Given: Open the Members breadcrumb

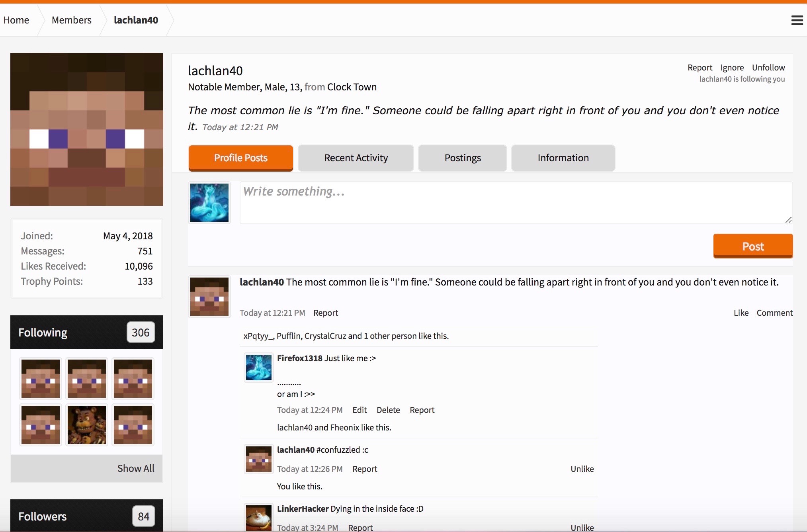Looking at the screenshot, I should [x=72, y=20].
